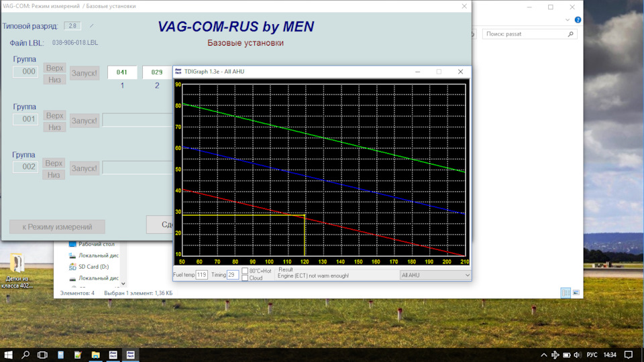Open Explorer help question-mark icon

578,19
